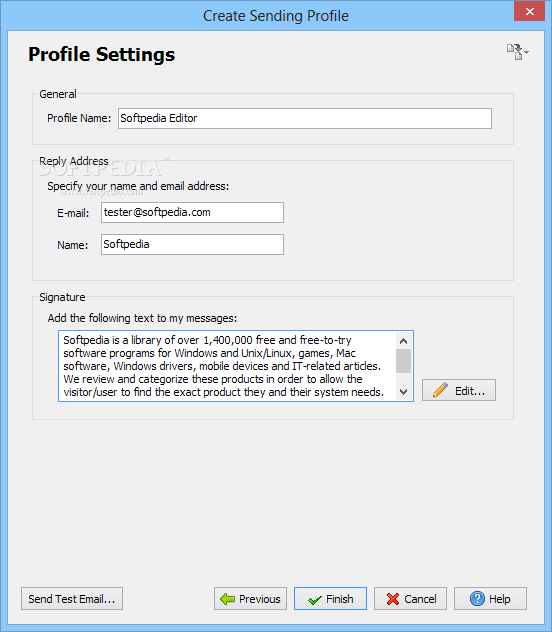
Task: Click the 'Name:' label in Reply Address
Action: tap(73, 245)
